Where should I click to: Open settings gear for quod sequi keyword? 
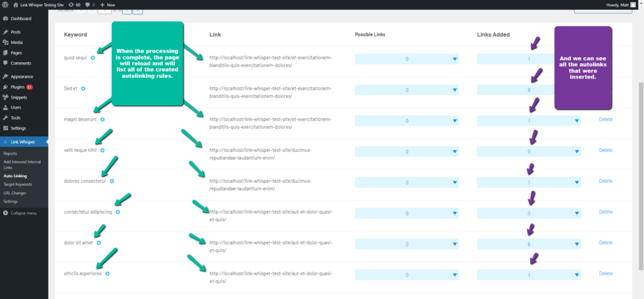coord(93,58)
